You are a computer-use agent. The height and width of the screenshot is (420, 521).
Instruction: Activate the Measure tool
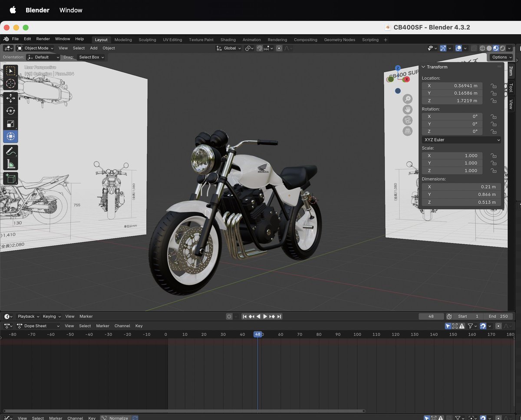(x=10, y=164)
